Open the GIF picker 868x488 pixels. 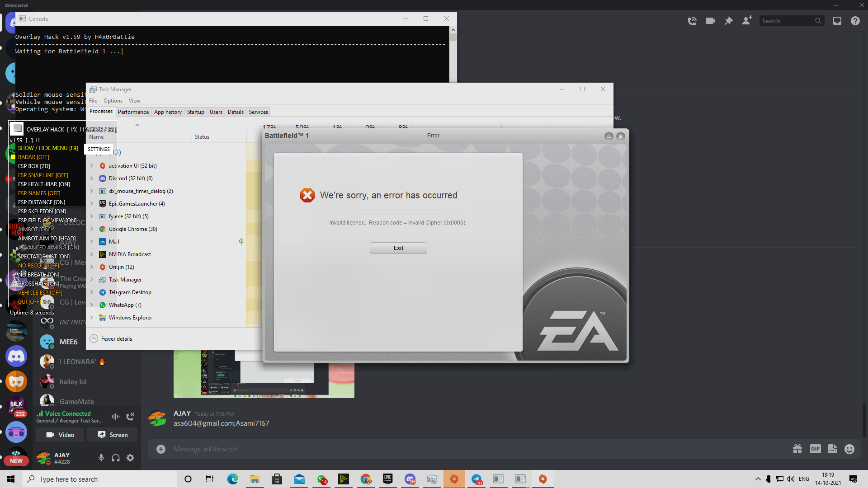(x=815, y=449)
